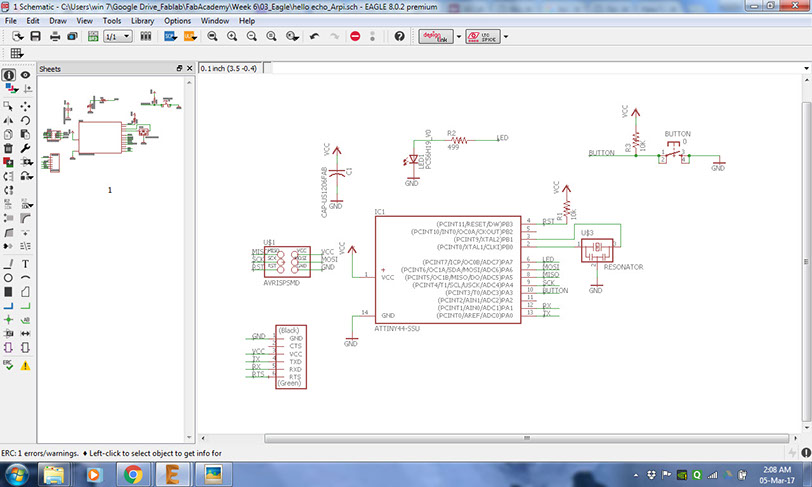Redraw the schematic view

[271, 36]
